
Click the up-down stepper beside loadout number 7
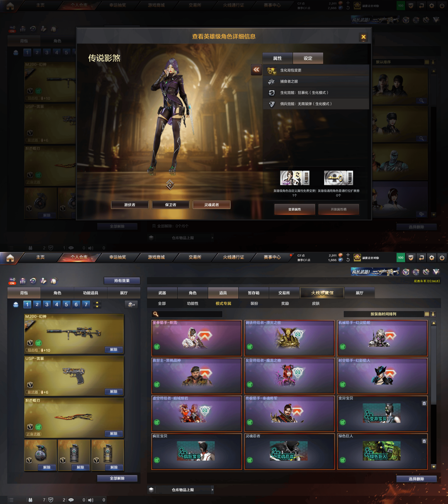tap(97, 304)
